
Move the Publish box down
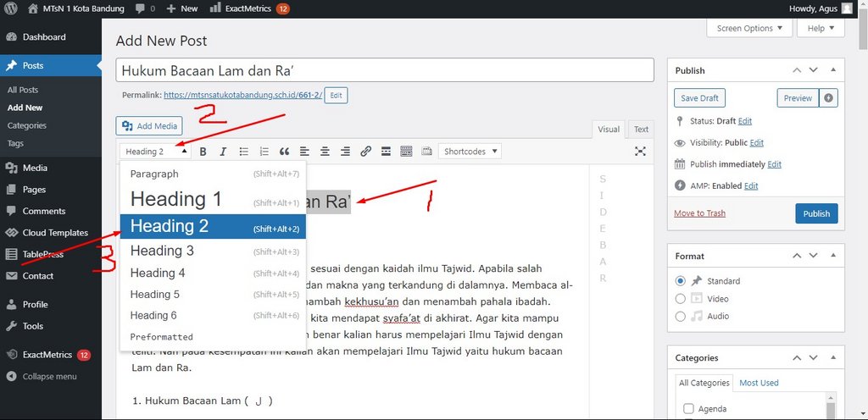click(x=813, y=70)
